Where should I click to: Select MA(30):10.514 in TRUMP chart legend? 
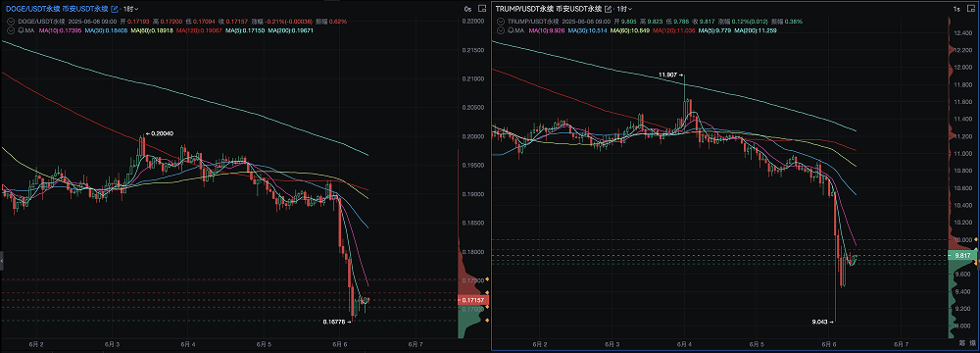587,30
